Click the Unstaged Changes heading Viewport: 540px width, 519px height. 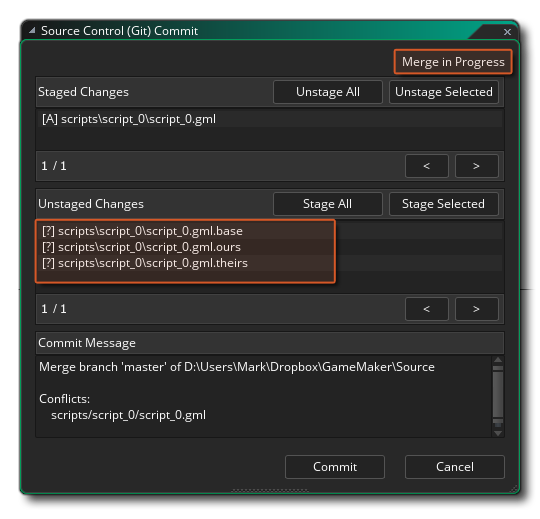91,204
